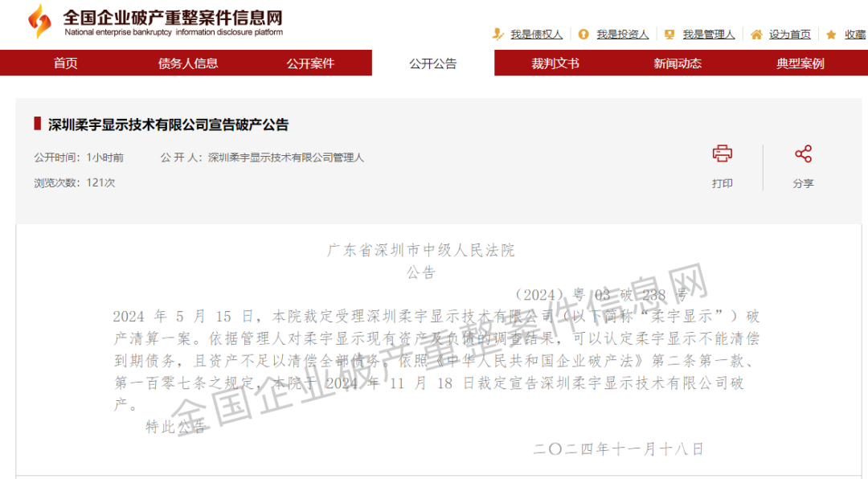Click the site title 全国企业破产重整案件信息网

pos(173,17)
